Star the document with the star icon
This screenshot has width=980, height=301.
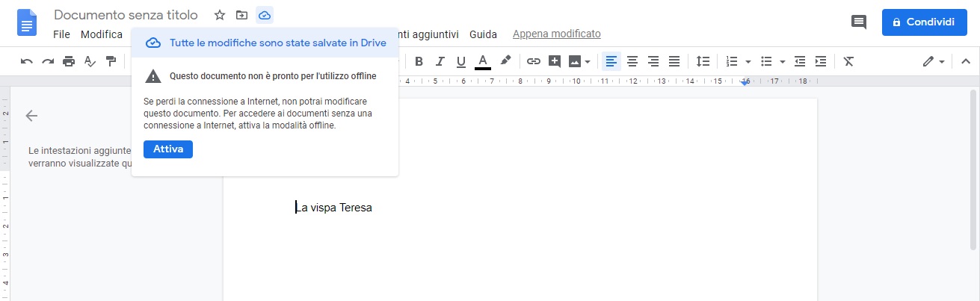220,15
